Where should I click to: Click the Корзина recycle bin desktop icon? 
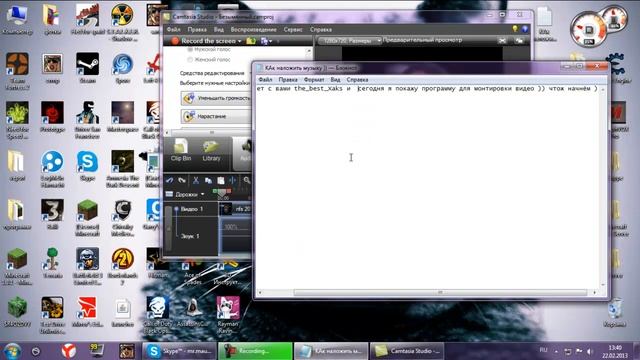click(615, 312)
